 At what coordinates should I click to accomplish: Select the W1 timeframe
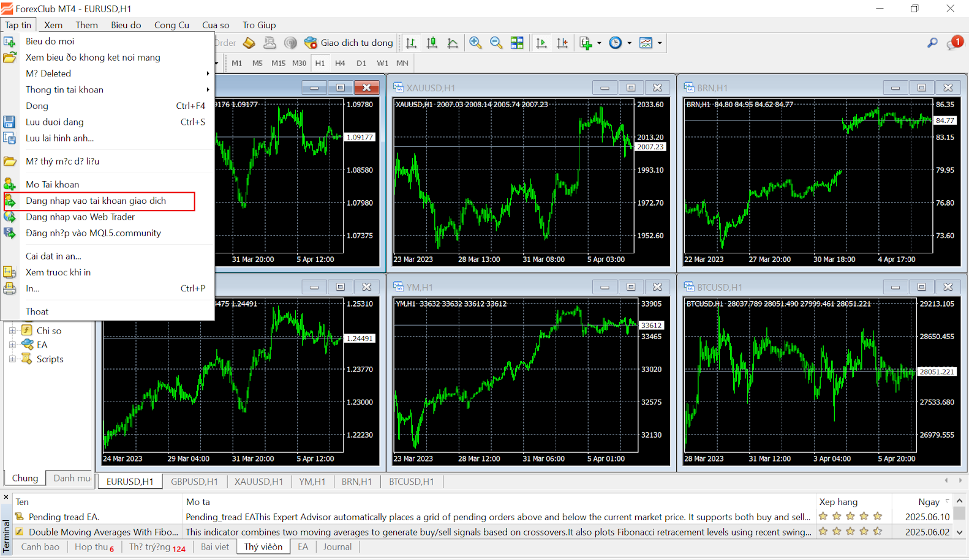click(382, 63)
